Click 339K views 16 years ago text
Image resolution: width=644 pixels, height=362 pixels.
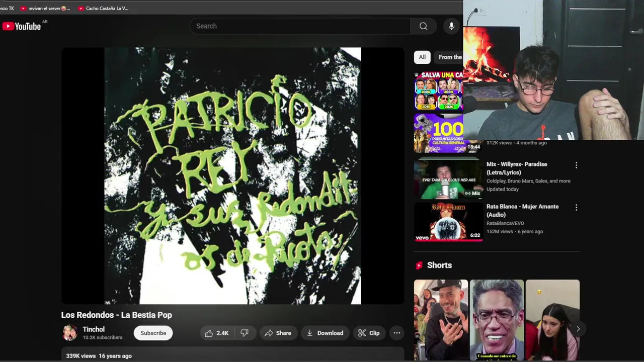click(99, 356)
